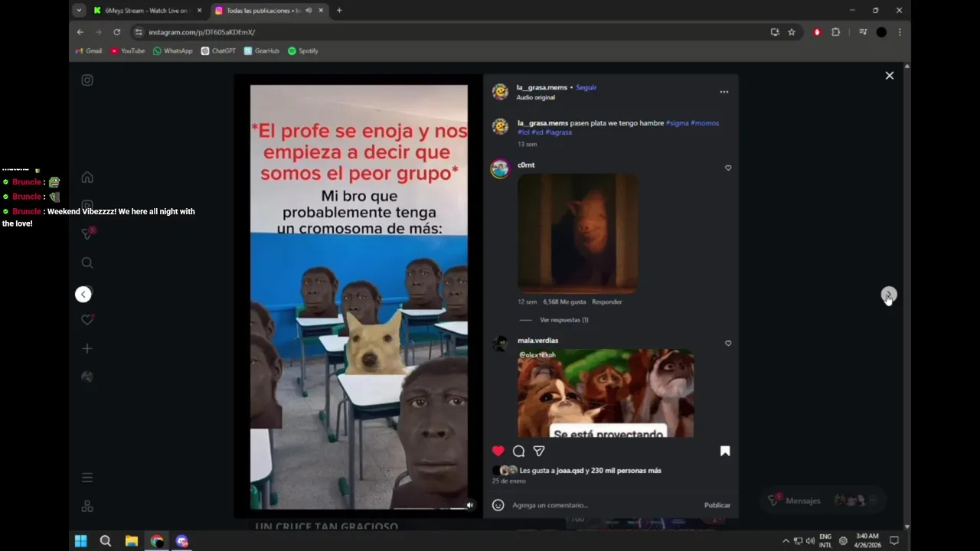Open the YouTube bookmark
Image resolution: width=980 pixels, height=551 pixels.
click(127, 51)
